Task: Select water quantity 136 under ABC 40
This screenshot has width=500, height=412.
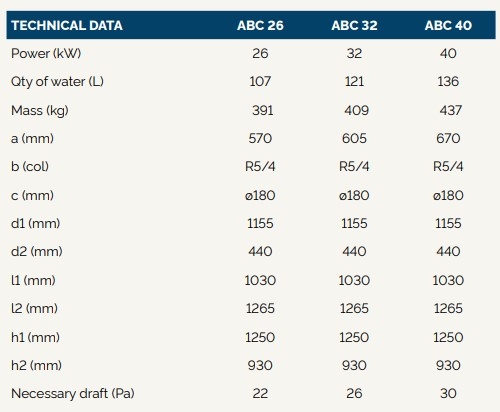Action: (448, 82)
